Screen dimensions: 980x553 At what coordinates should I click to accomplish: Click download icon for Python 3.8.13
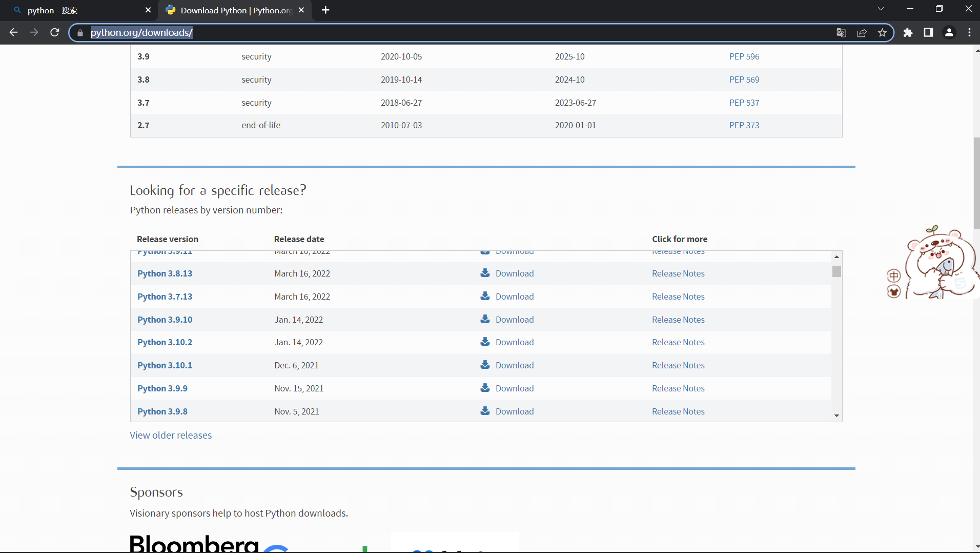coord(485,273)
